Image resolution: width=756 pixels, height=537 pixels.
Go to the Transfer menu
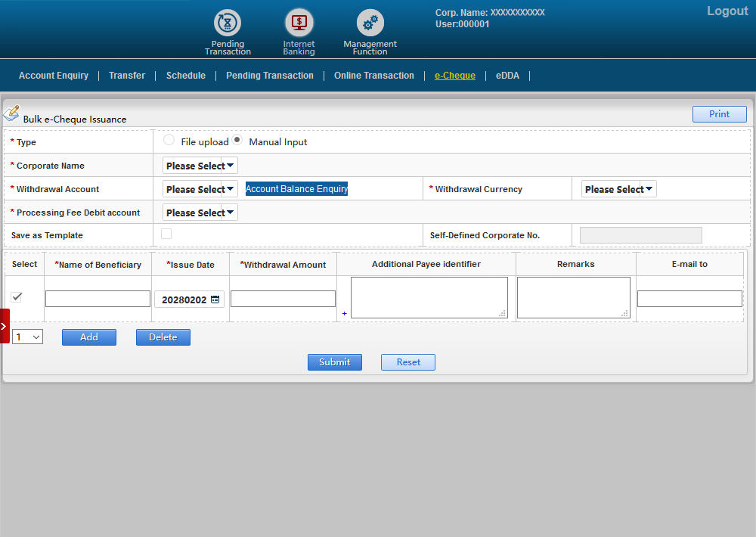tap(127, 76)
